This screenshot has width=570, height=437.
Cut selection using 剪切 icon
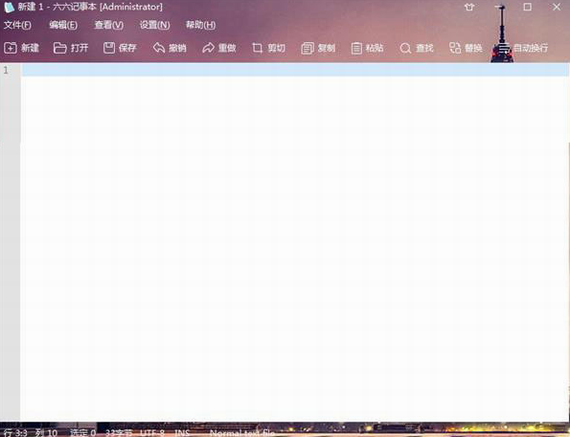pyautogui.click(x=269, y=48)
